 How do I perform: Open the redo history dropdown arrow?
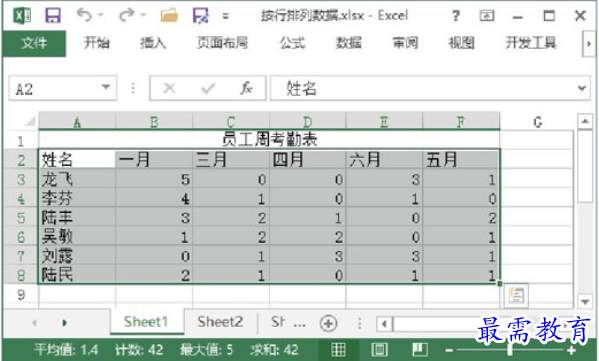click(143, 15)
